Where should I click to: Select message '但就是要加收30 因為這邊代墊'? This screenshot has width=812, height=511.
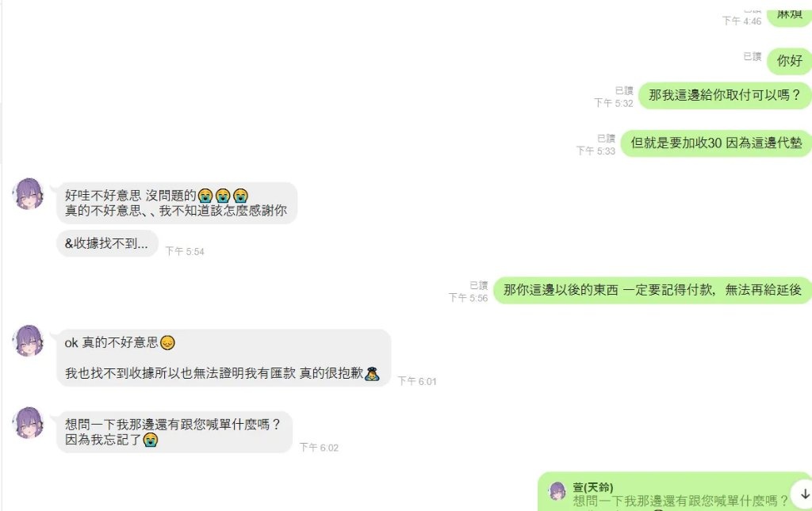[x=716, y=143]
